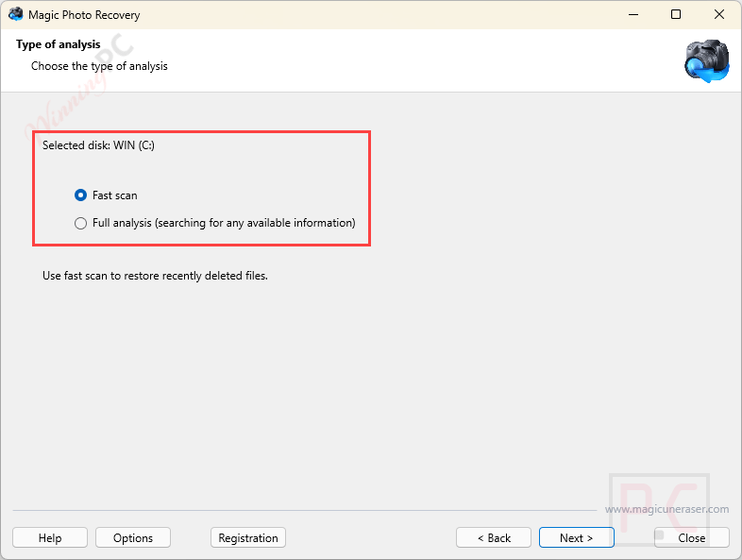Screen dimensions: 742x560
Task: Click the camera logo in the header
Action: click(x=707, y=61)
